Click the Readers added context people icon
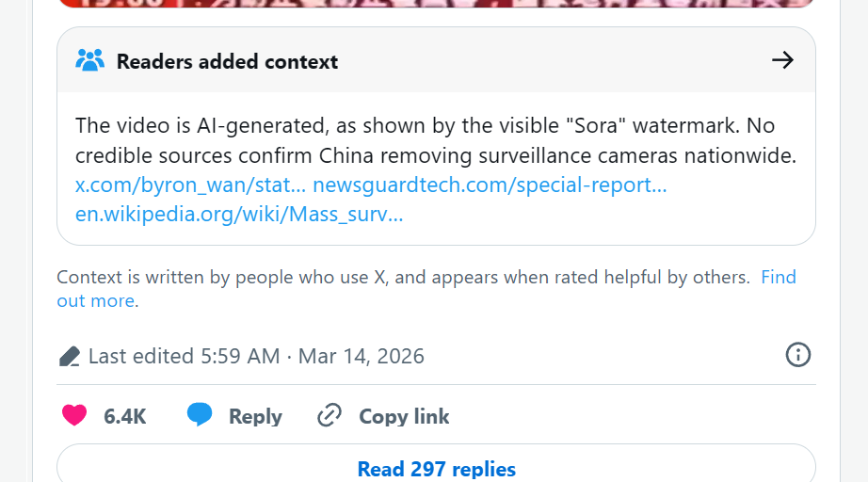Viewport: 868px width, 482px height. (89, 61)
